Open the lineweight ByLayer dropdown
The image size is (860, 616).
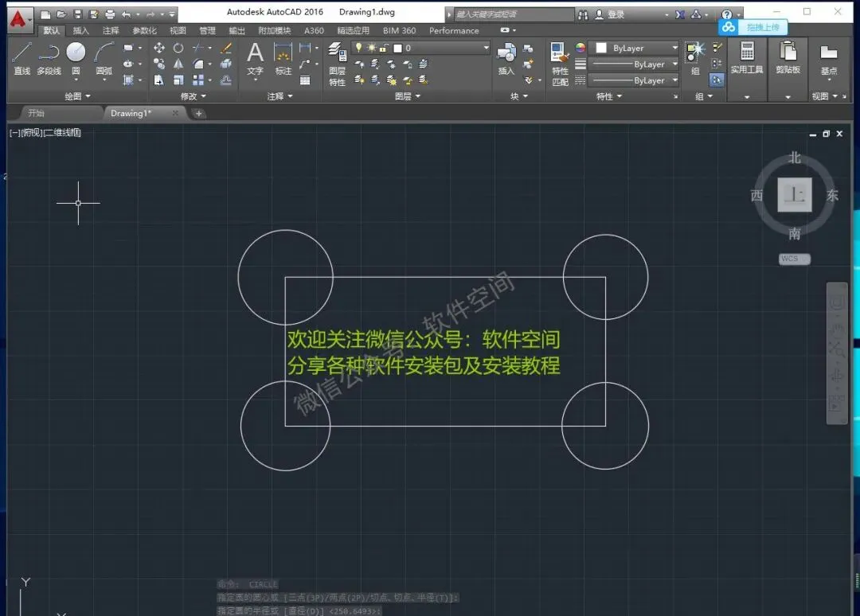coord(635,64)
